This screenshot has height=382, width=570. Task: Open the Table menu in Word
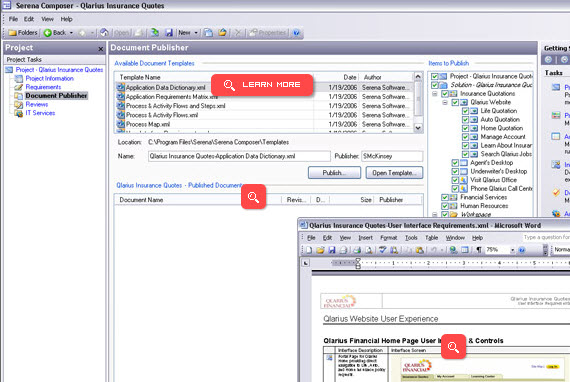point(431,238)
